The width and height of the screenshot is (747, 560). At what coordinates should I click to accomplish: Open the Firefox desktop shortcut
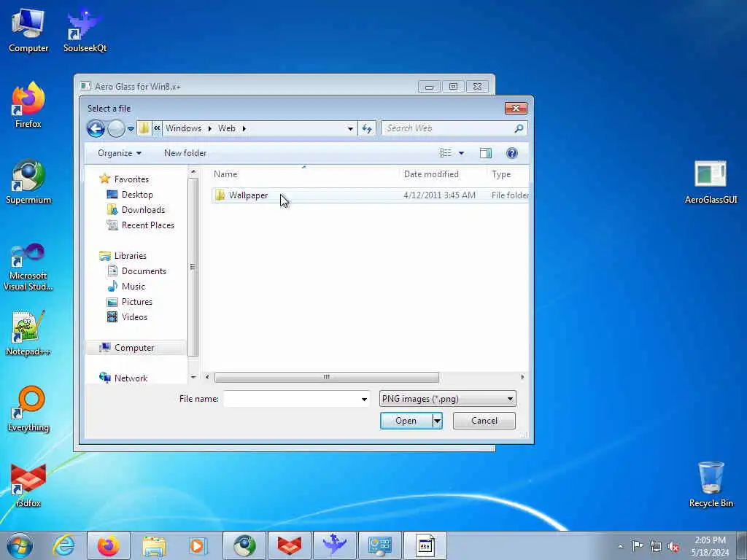pos(28,105)
